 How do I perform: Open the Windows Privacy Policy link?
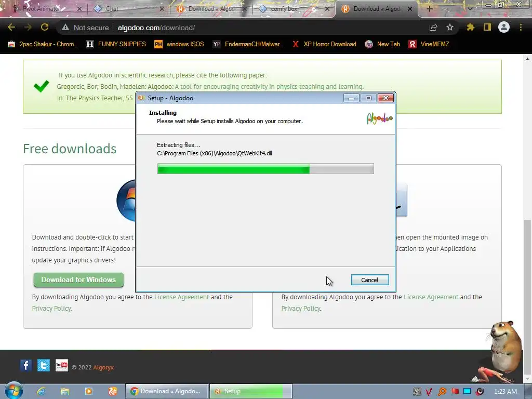click(52, 309)
